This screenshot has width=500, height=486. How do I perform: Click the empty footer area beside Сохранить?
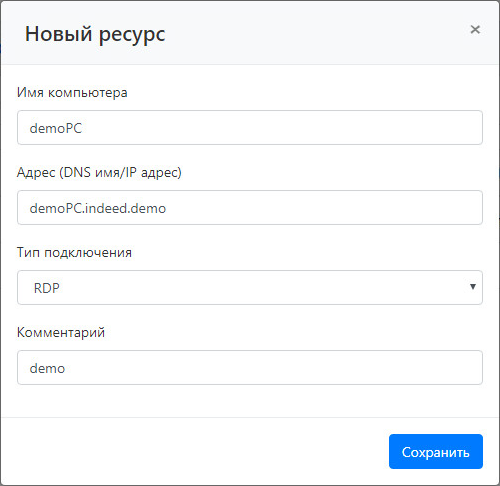pos(193,451)
